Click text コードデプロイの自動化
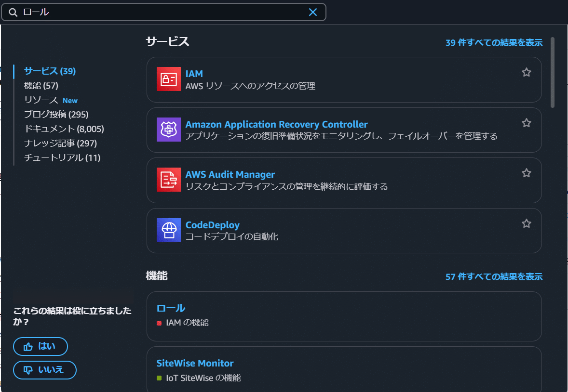 [x=232, y=237]
